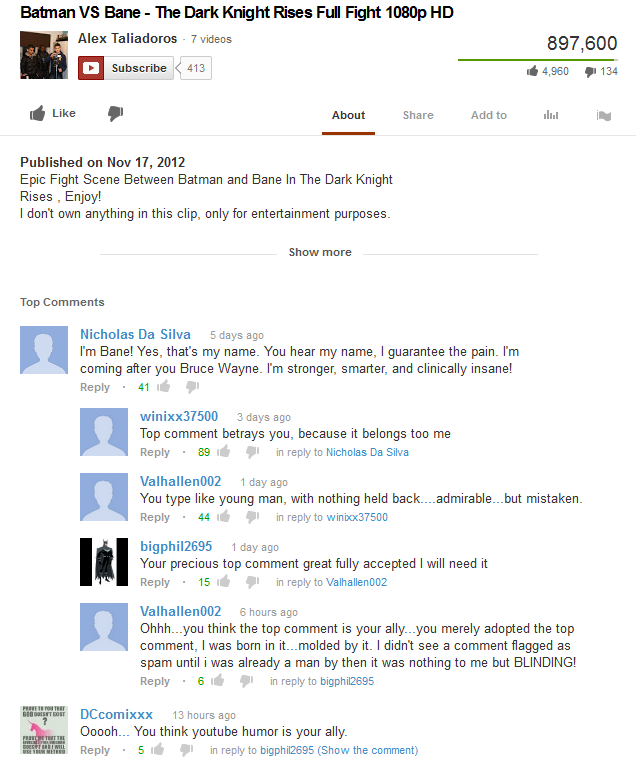The width and height of the screenshot is (636, 771).
Task: Thumbs up bigphil2695's comment
Action: [224, 582]
